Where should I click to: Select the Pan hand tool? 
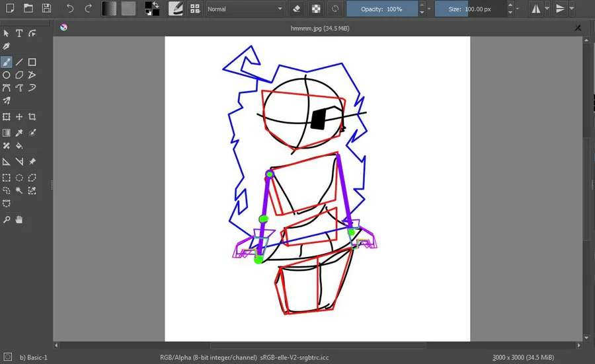(x=19, y=219)
